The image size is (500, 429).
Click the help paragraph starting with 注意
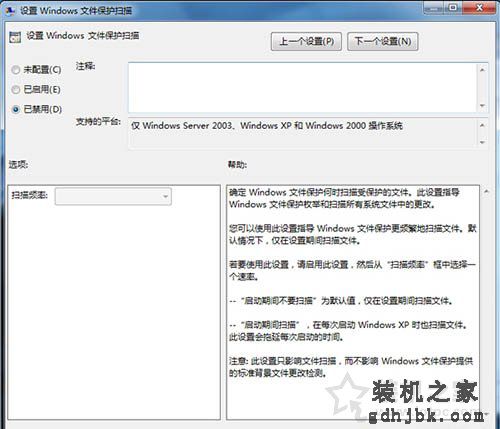click(351, 367)
